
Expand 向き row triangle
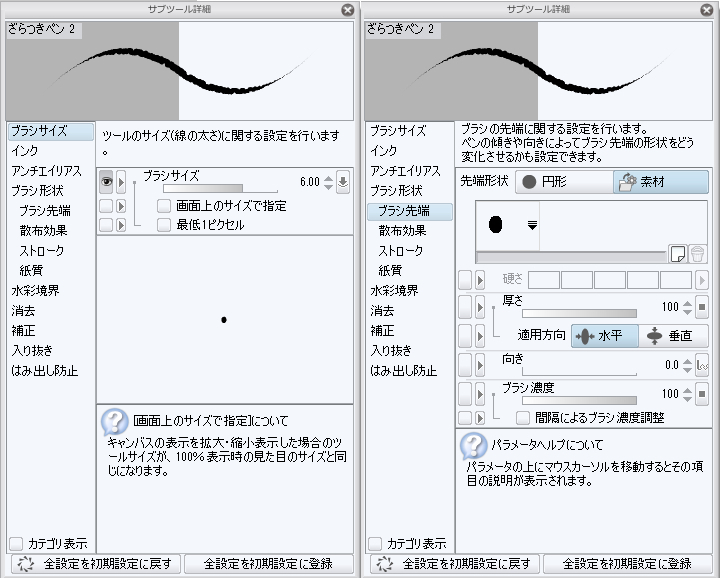(480, 365)
